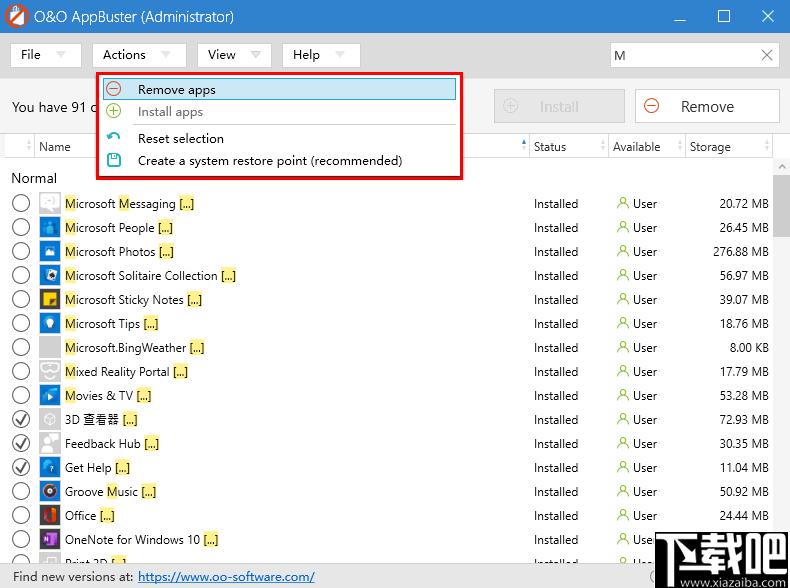Click the Movies & TV app icon
Image resolution: width=790 pixels, height=588 pixels.
click(x=49, y=396)
